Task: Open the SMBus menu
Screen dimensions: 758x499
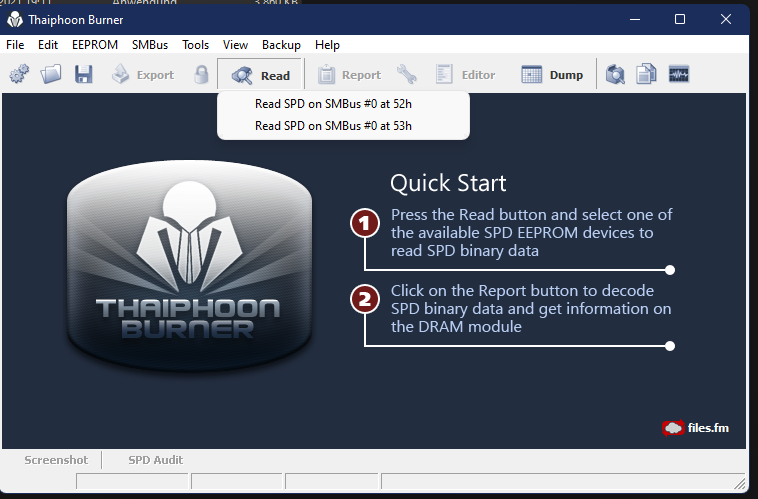Action: [150, 45]
